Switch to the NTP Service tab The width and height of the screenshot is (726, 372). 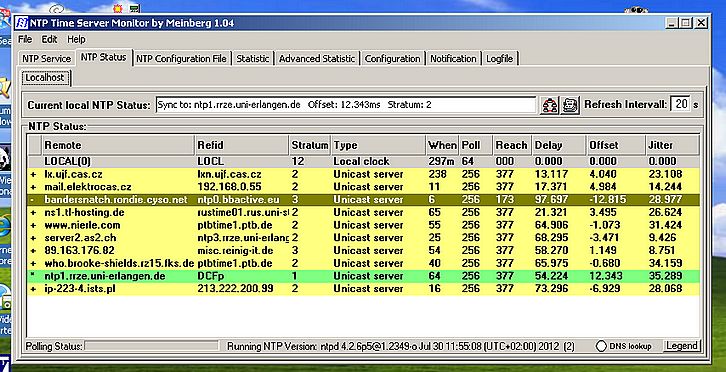pyautogui.click(x=47, y=59)
